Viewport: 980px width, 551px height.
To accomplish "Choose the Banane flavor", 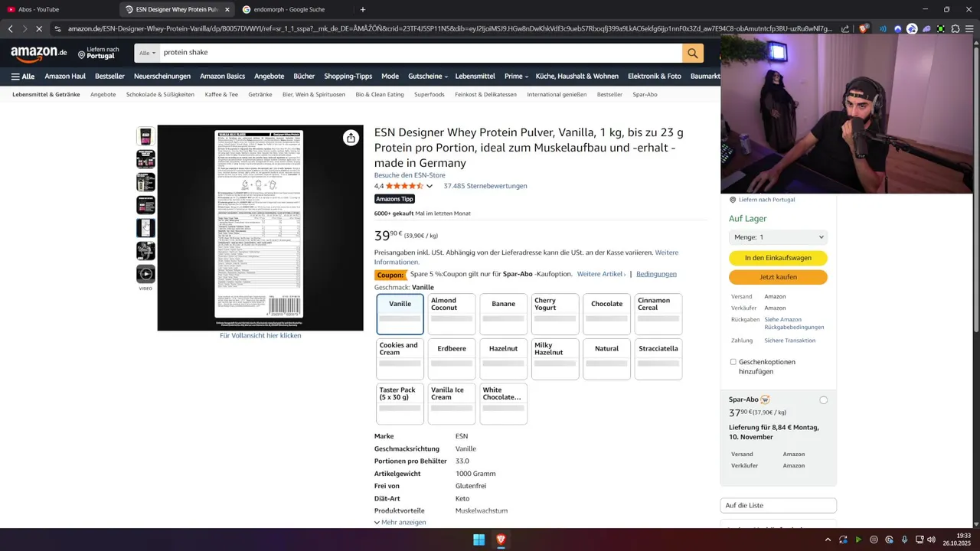I will pyautogui.click(x=504, y=315).
